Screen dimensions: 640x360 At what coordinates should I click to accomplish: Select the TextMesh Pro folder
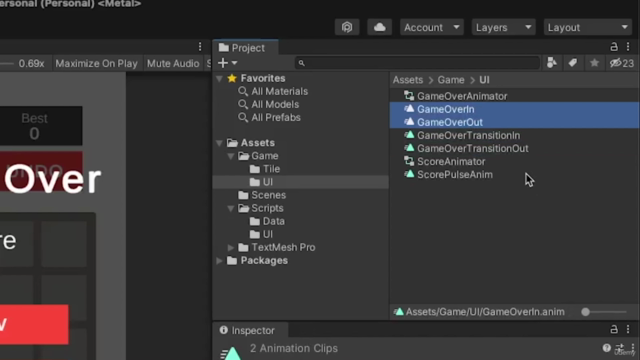pyautogui.click(x=283, y=247)
